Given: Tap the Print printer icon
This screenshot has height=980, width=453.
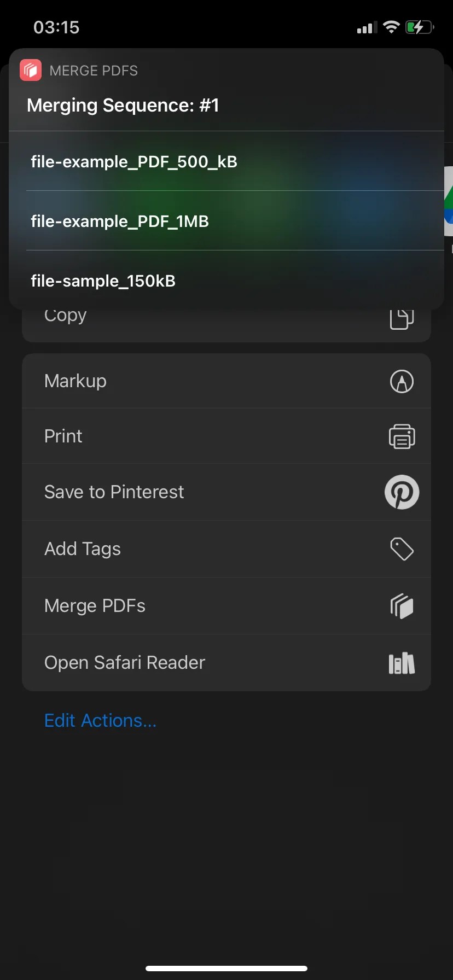Looking at the screenshot, I should point(402,436).
